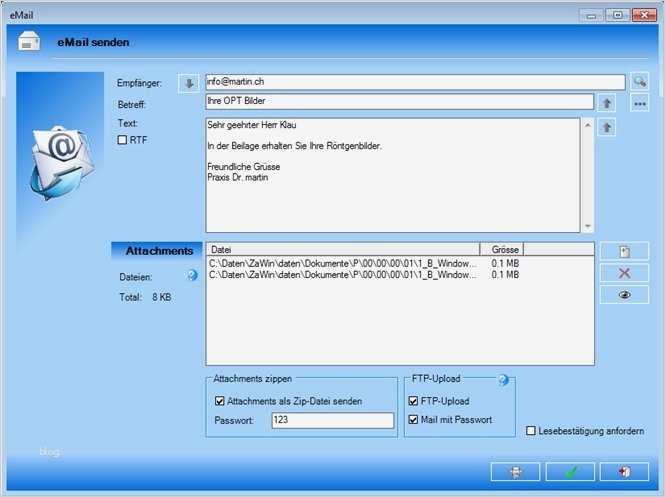
Task: Sort by Grösse column header
Action: point(502,250)
